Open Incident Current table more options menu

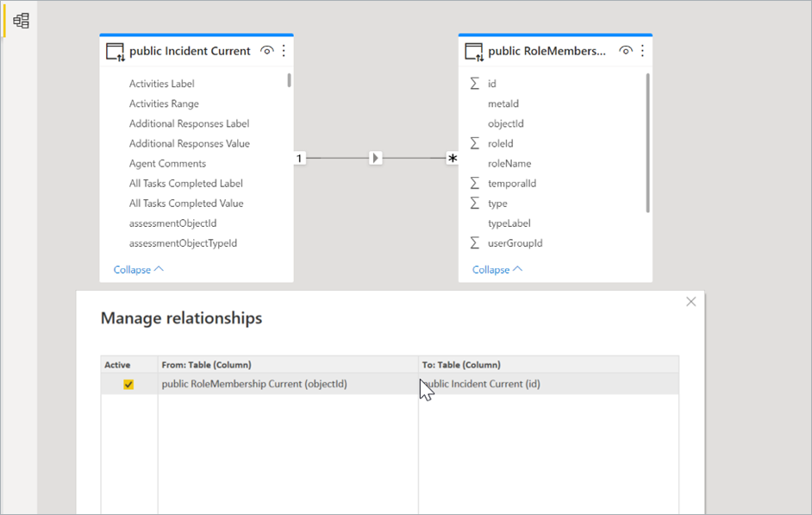coord(284,51)
